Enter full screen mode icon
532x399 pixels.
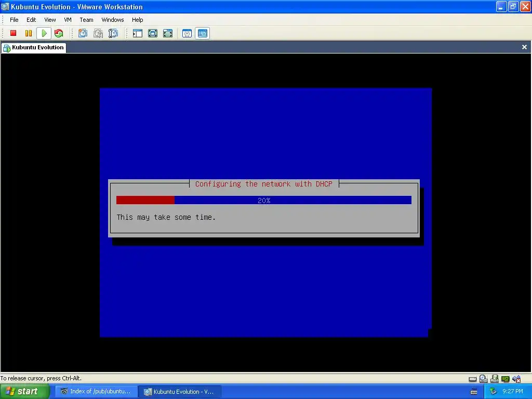click(168, 33)
